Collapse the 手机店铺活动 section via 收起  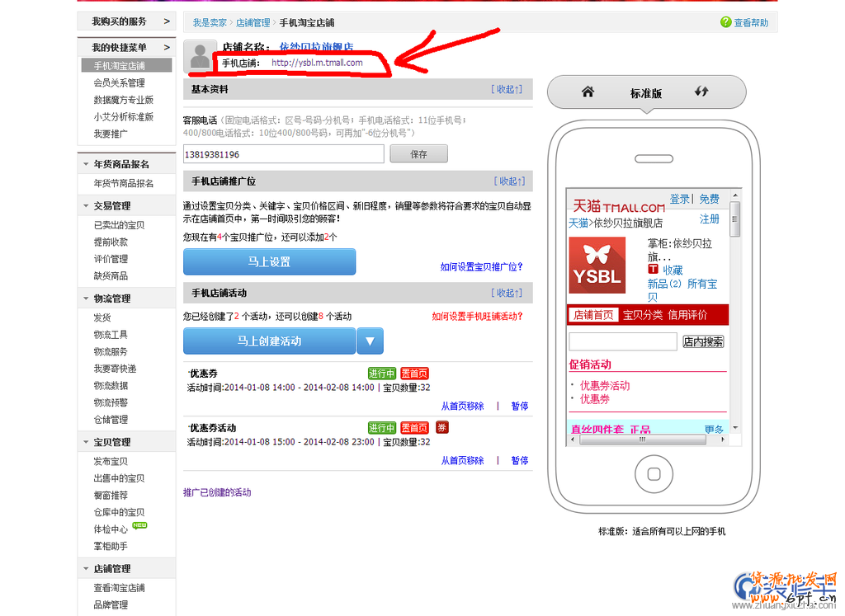(x=507, y=293)
